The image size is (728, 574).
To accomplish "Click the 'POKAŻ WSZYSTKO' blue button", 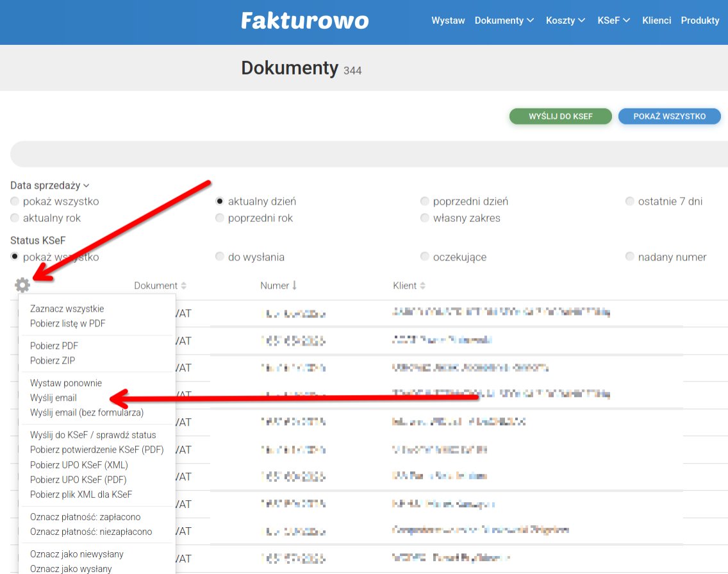I will pyautogui.click(x=669, y=116).
